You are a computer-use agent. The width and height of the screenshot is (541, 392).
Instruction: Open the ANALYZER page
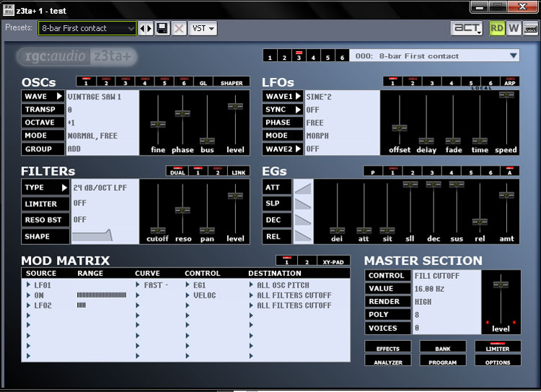click(388, 360)
